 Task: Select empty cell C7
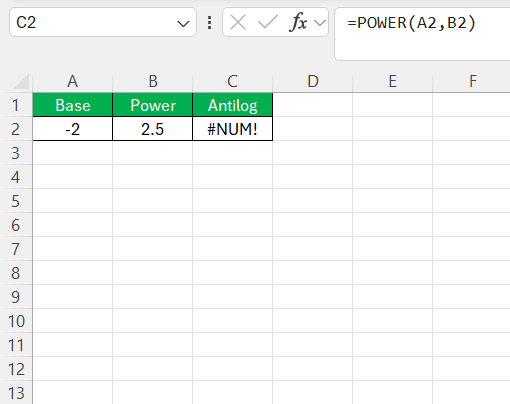pos(233,249)
